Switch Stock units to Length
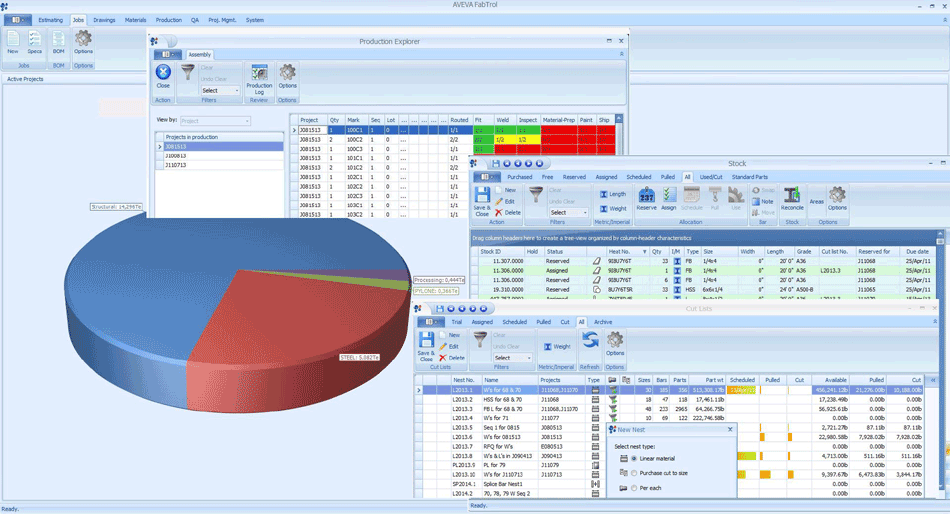Image resolution: width=950 pixels, height=514 pixels. pos(613,195)
